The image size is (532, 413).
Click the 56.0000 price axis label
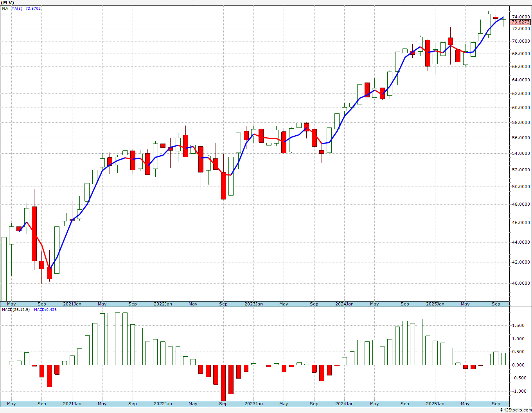tap(521, 138)
